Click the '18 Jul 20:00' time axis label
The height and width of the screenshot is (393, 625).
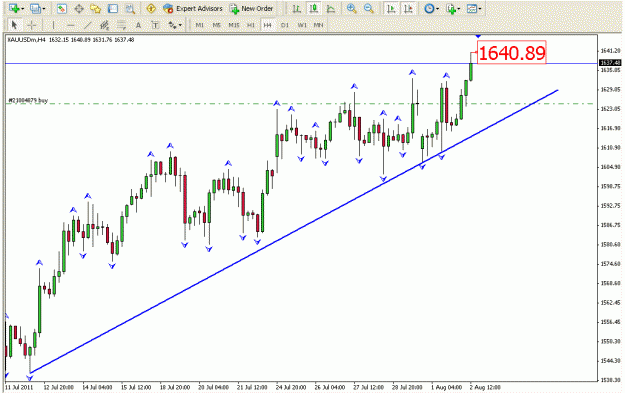(x=175, y=387)
